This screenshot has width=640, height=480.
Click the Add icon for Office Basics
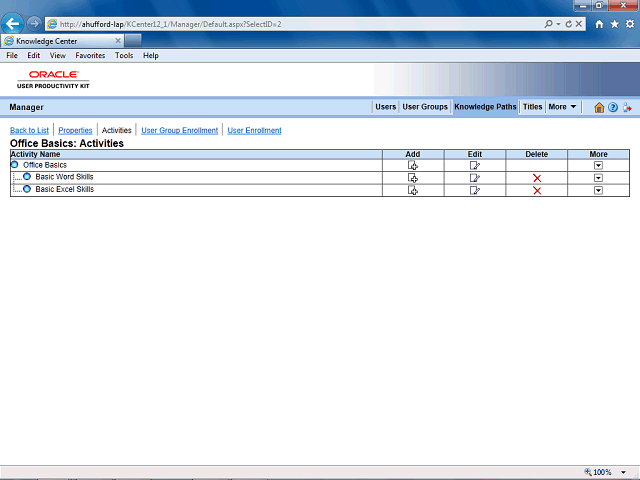click(x=413, y=165)
